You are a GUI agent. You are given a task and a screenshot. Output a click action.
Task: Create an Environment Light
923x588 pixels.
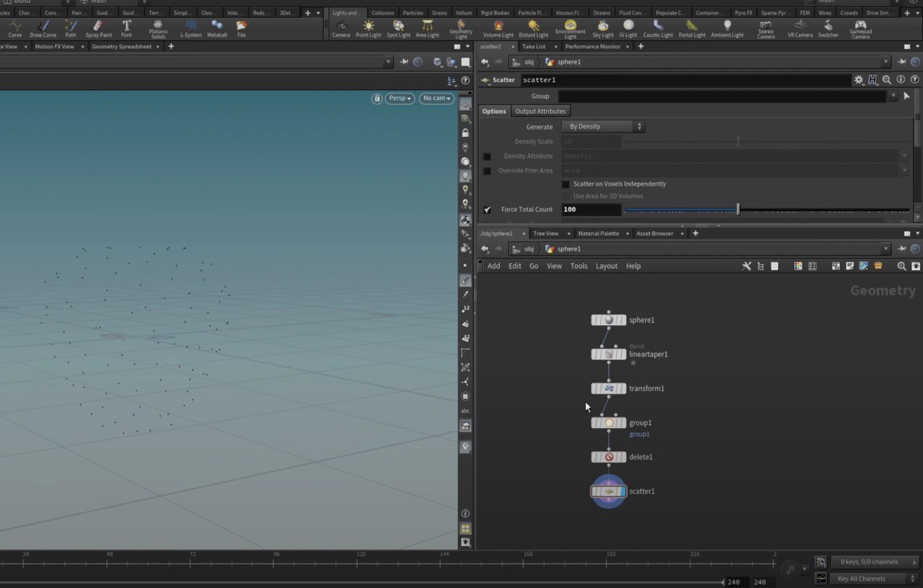tap(570, 29)
